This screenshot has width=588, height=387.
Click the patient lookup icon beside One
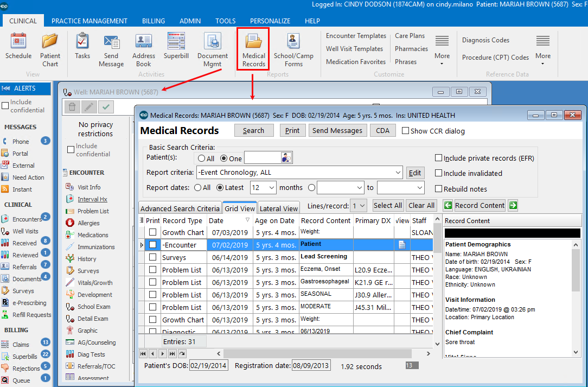pyautogui.click(x=286, y=157)
